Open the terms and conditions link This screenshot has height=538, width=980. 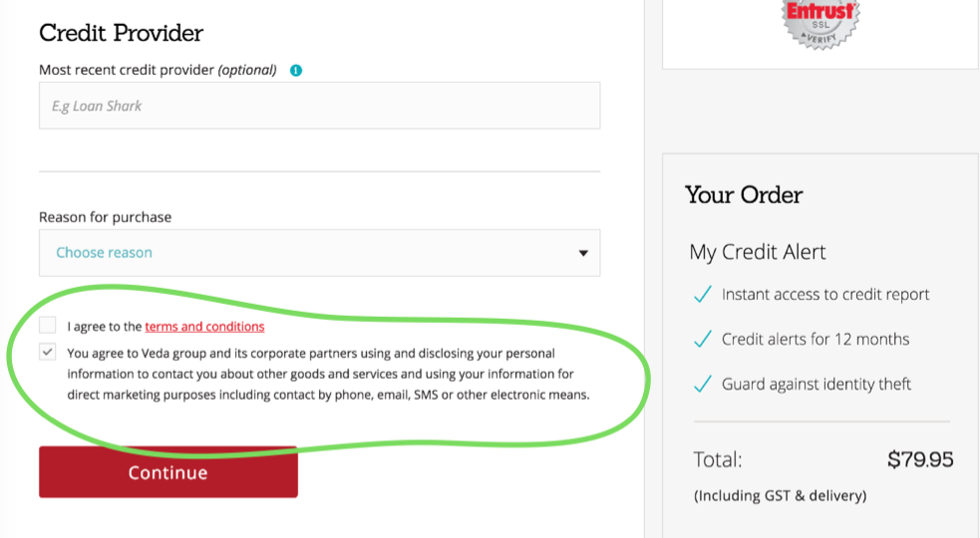(204, 327)
